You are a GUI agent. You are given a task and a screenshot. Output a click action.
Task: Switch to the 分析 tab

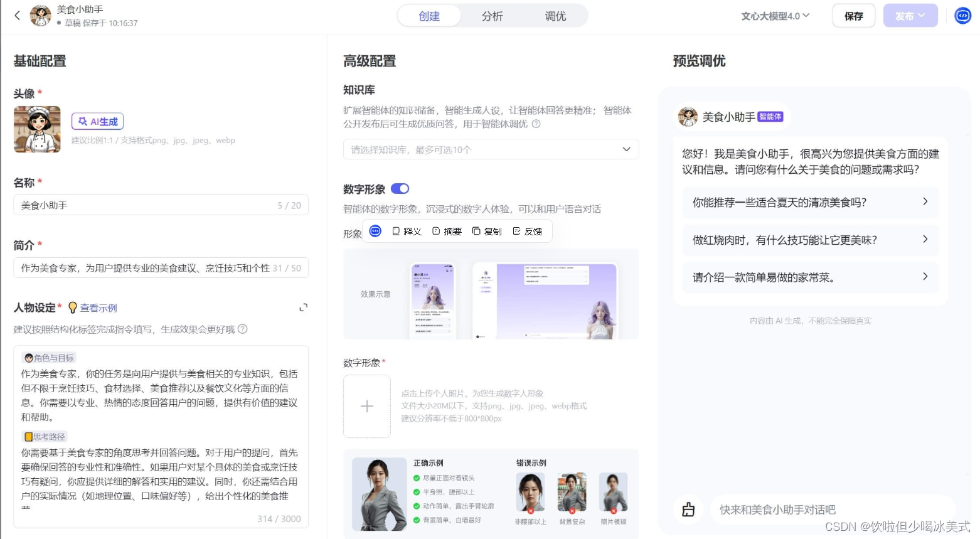(x=492, y=16)
